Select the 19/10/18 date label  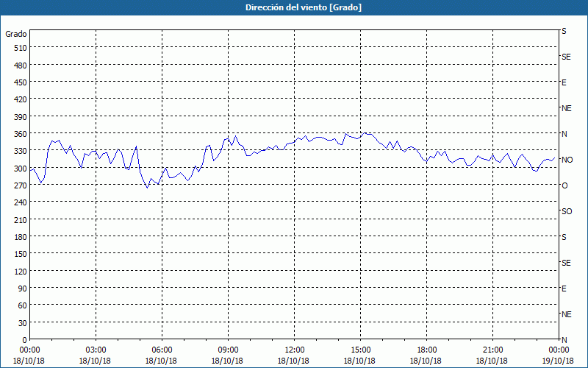pos(558,361)
